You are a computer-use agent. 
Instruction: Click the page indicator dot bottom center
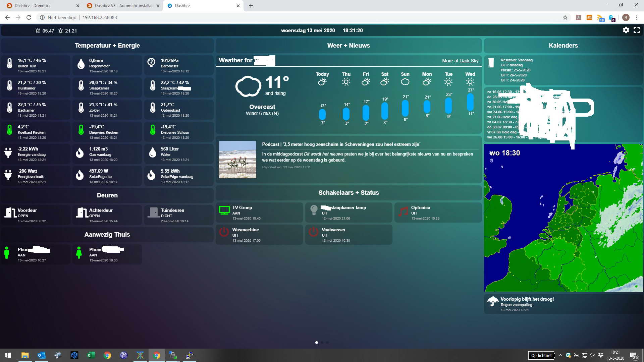click(x=316, y=343)
